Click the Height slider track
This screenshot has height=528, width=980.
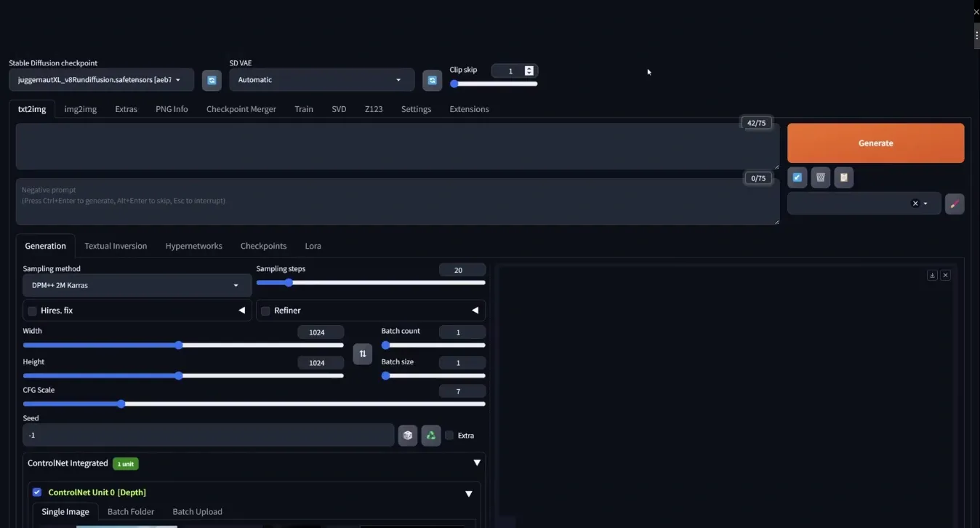coord(183,376)
